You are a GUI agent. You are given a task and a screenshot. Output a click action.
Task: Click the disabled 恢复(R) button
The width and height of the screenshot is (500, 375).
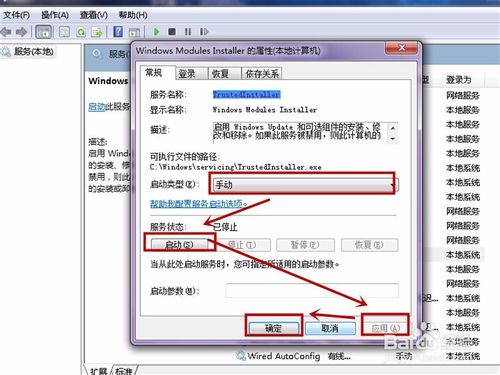(x=369, y=245)
